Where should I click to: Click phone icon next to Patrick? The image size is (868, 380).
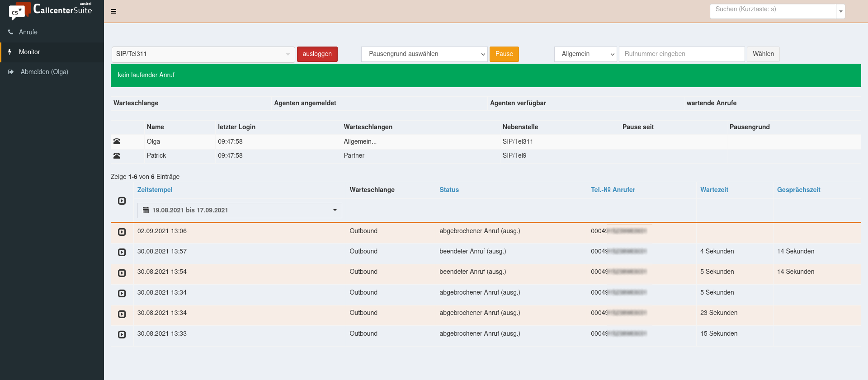click(x=117, y=156)
